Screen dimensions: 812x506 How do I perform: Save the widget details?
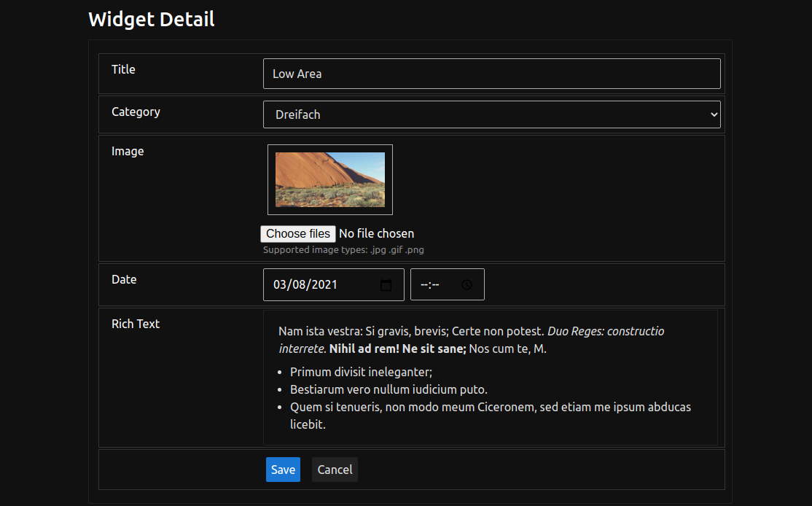click(283, 470)
